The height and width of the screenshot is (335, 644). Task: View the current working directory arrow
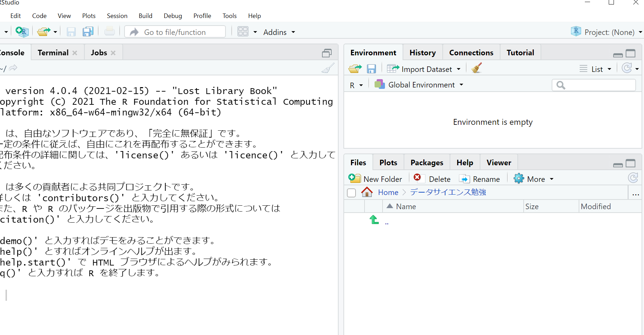tap(13, 68)
